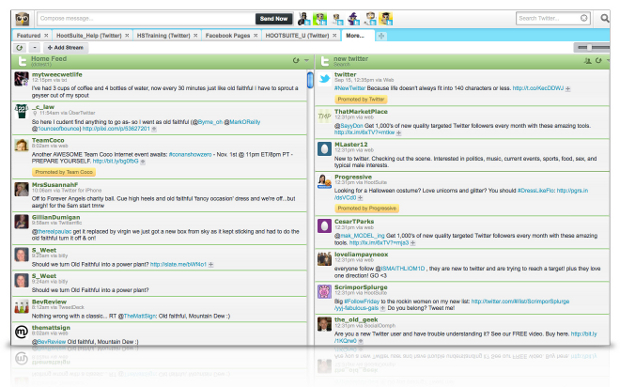Select the fifth profile avatar in compose bar

(x=370, y=18)
